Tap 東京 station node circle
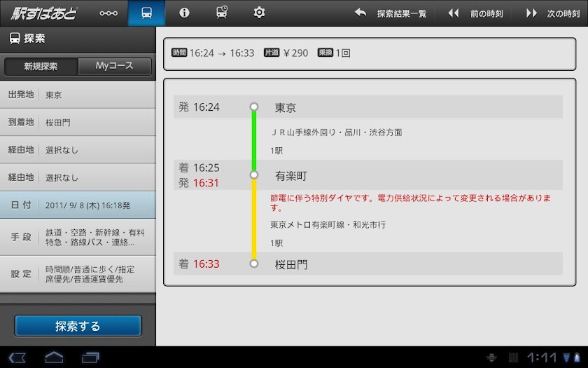The height and width of the screenshot is (368, 588). click(254, 107)
